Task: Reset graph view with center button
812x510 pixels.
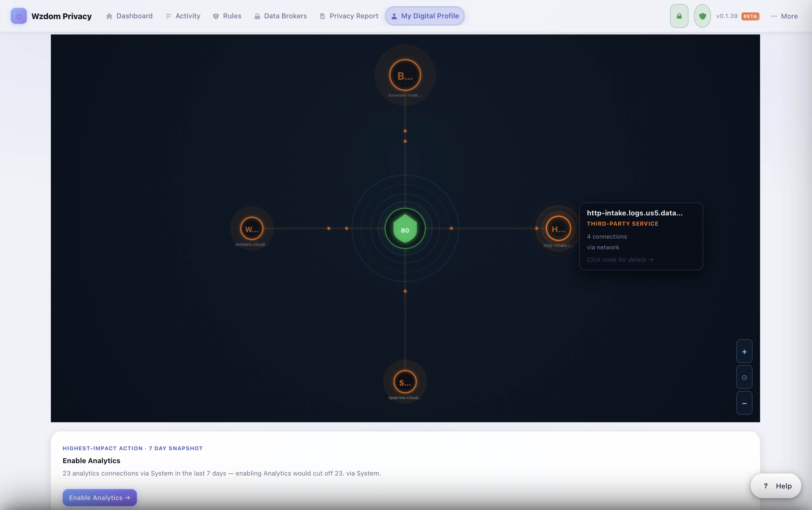Action: (x=744, y=377)
